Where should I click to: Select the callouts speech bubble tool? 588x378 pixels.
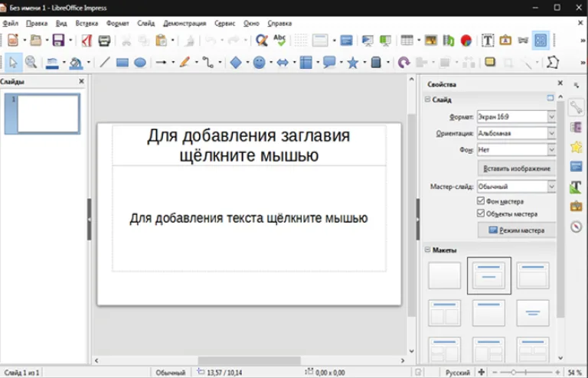(x=329, y=62)
